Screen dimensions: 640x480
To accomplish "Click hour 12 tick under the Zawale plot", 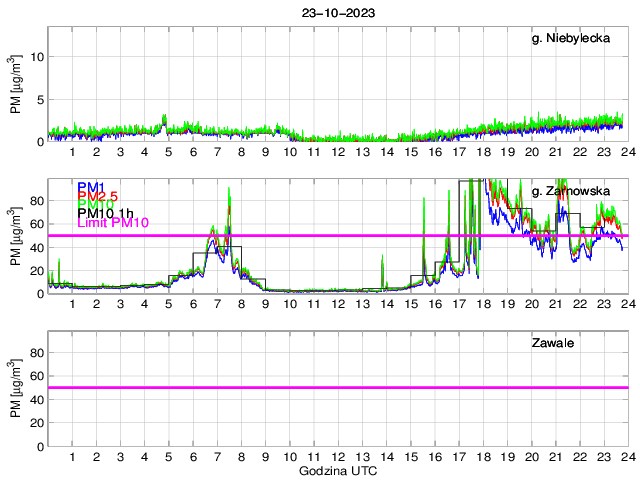I will 338,457.
